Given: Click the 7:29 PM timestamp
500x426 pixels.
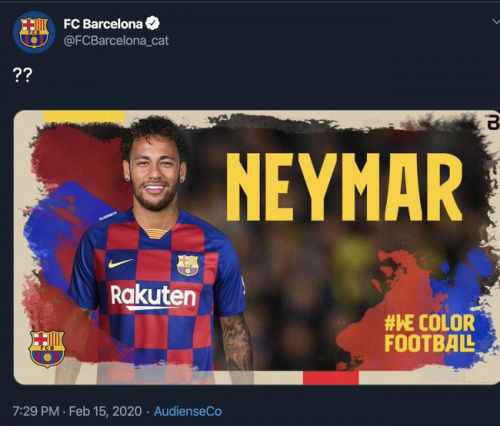Looking at the screenshot, I should coord(36,411).
